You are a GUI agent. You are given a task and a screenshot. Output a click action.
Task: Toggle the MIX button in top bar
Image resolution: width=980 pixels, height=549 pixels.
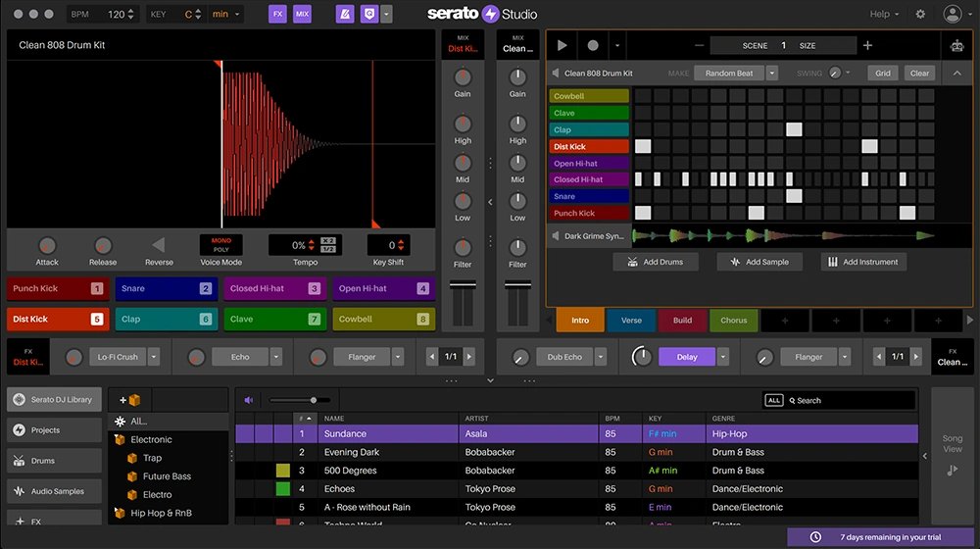303,15
